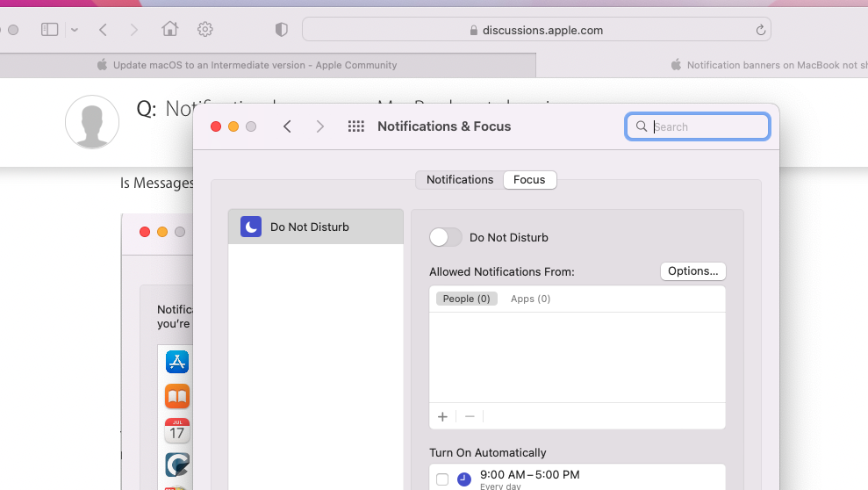Screen dimensions: 868x490
Task: Click the Do Not Disturb moon icon
Action: pos(251,227)
